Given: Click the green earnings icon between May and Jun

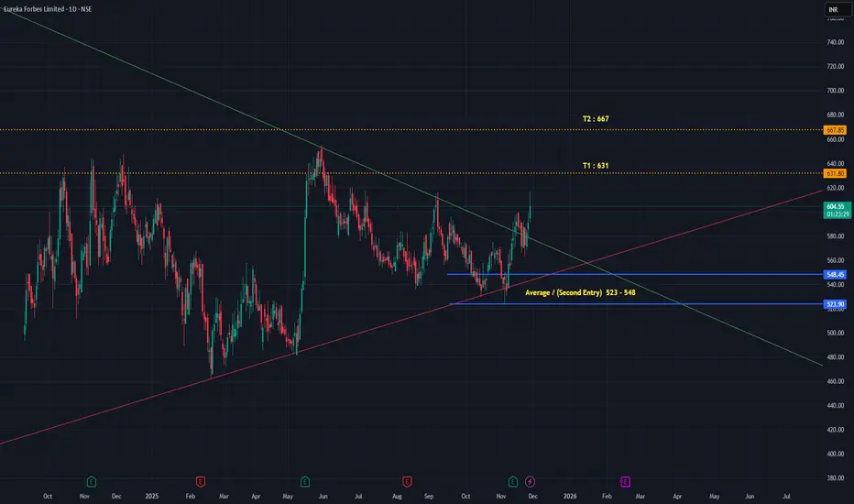Looking at the screenshot, I should pyautogui.click(x=305, y=482).
